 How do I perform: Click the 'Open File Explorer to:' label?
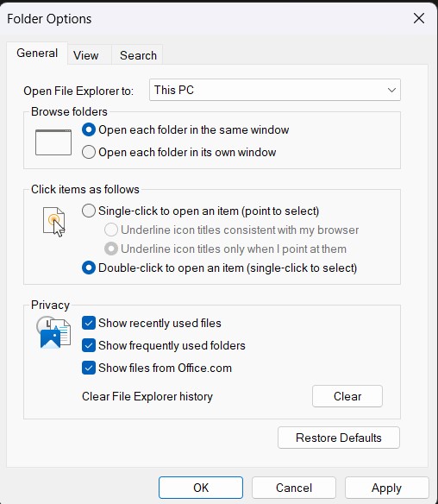pos(78,91)
